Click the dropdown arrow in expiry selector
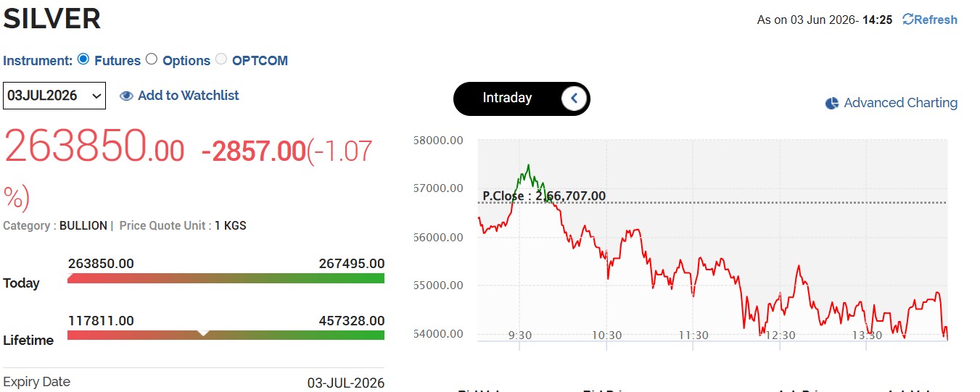The width and height of the screenshot is (980, 392). [x=96, y=96]
